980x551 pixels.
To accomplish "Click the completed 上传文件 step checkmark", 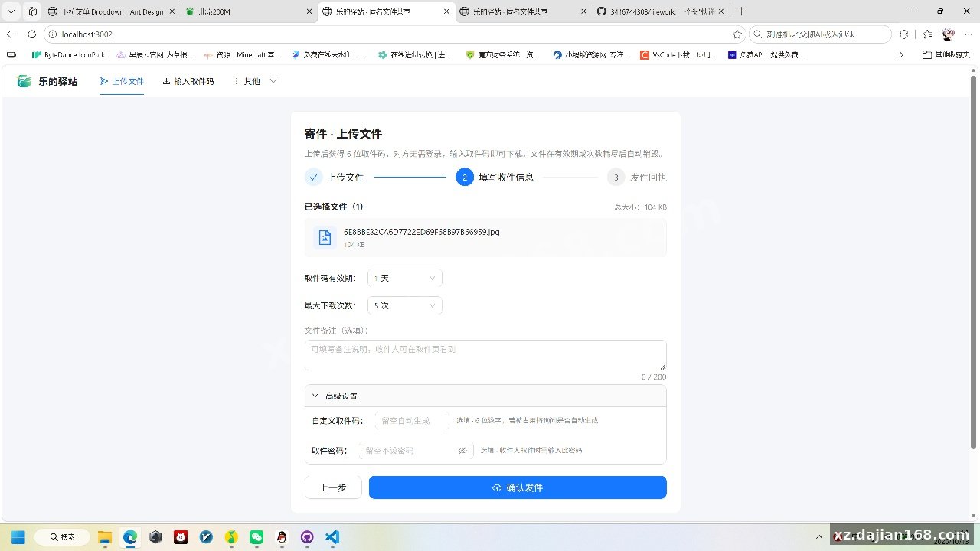I will pyautogui.click(x=313, y=178).
